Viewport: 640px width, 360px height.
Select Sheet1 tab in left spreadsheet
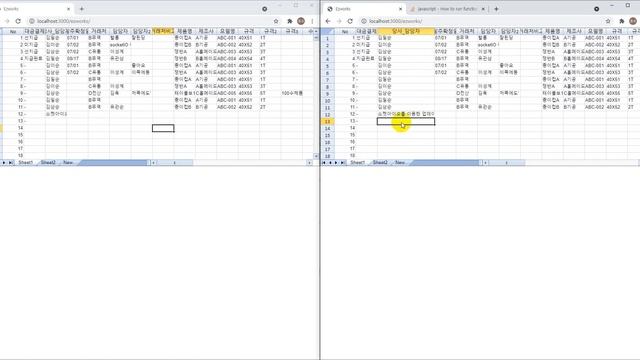pos(25,162)
